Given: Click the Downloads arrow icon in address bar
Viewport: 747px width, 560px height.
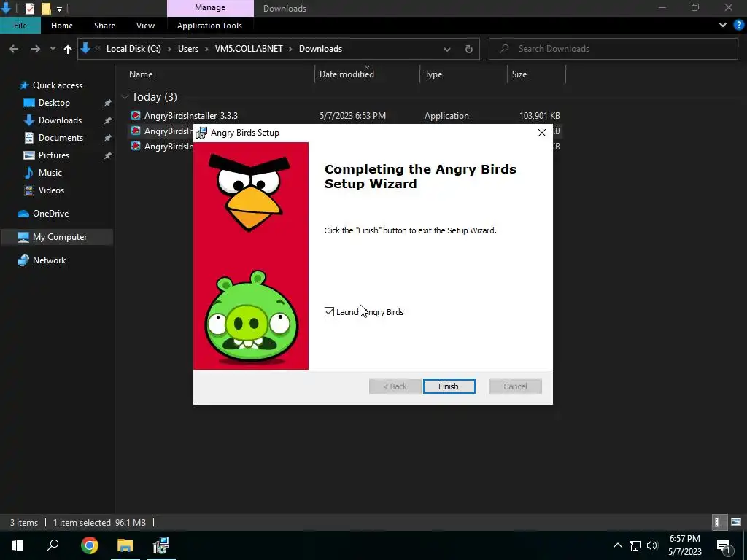Looking at the screenshot, I should (86, 48).
